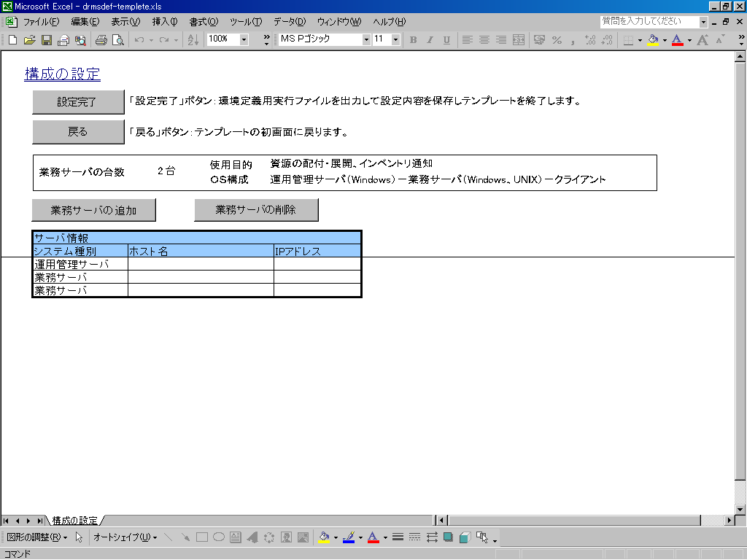Open the font size 11 dropdown
The height and width of the screenshot is (560, 747).
395,39
